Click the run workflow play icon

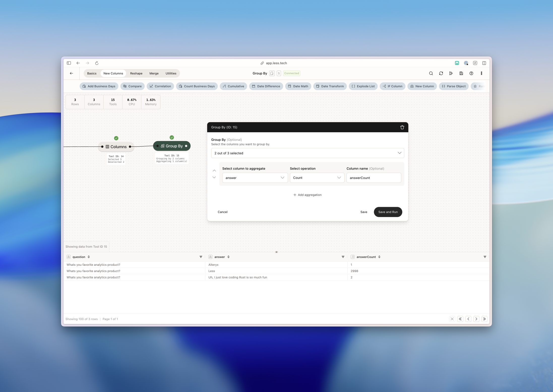[451, 73]
